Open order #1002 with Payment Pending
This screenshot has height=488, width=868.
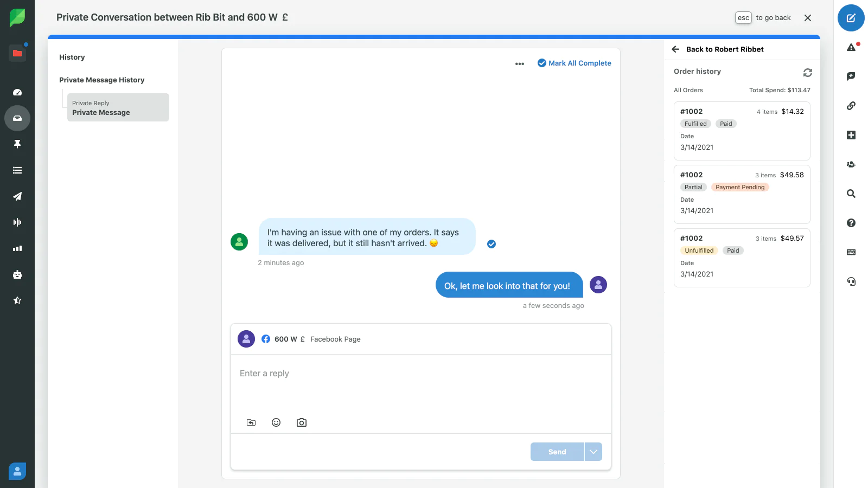point(742,194)
